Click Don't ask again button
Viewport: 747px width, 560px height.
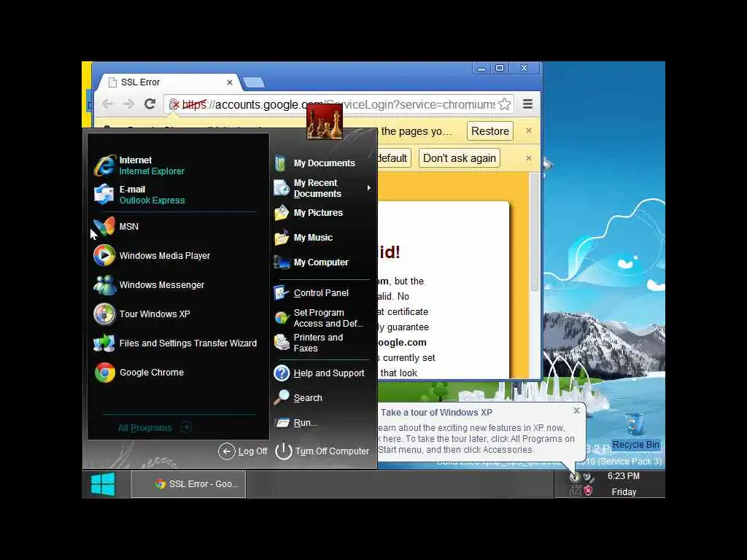click(460, 158)
